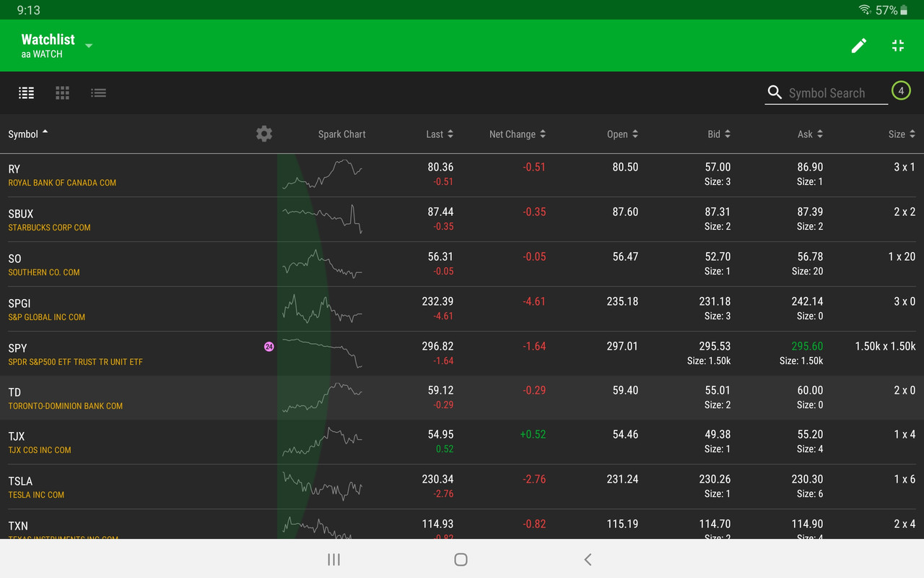Tap the green 4 notification counter
This screenshot has width=924, height=578.
click(901, 91)
